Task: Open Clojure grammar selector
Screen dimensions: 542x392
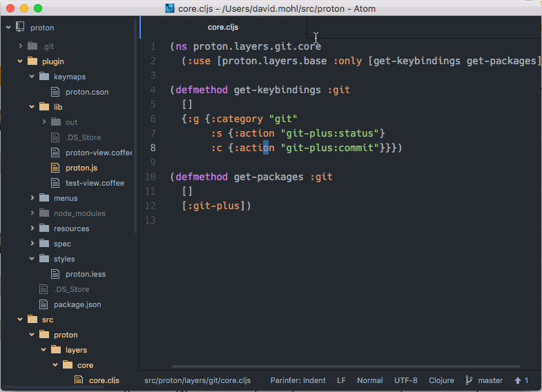Action: click(x=441, y=380)
